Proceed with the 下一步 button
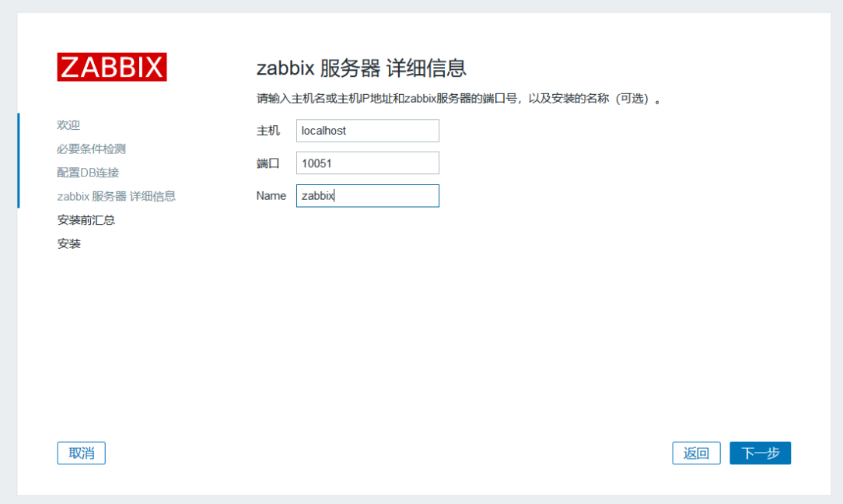843x504 pixels. (x=761, y=453)
